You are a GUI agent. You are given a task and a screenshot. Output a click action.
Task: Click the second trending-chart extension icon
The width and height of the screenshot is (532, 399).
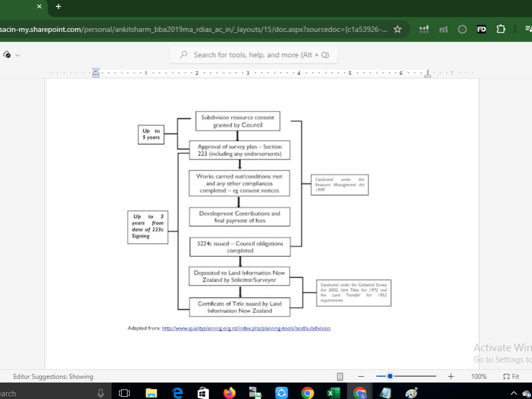click(443, 29)
